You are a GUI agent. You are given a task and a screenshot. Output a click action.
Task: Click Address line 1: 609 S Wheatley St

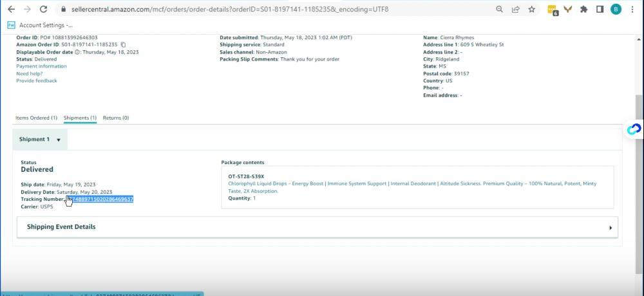pos(463,44)
